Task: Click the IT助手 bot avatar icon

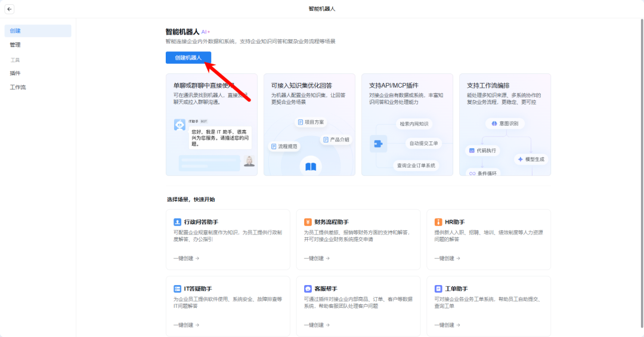Action: [x=179, y=125]
